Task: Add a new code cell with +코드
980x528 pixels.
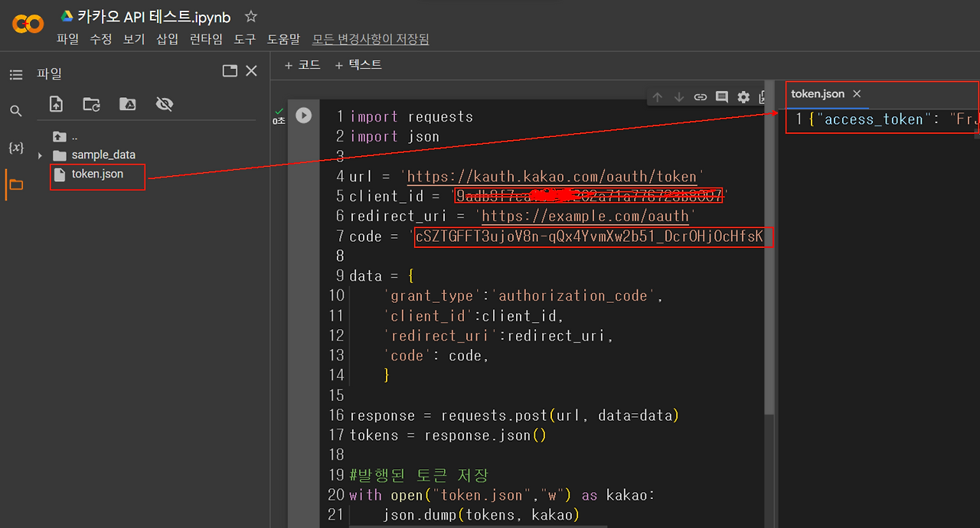Action: click(x=302, y=64)
